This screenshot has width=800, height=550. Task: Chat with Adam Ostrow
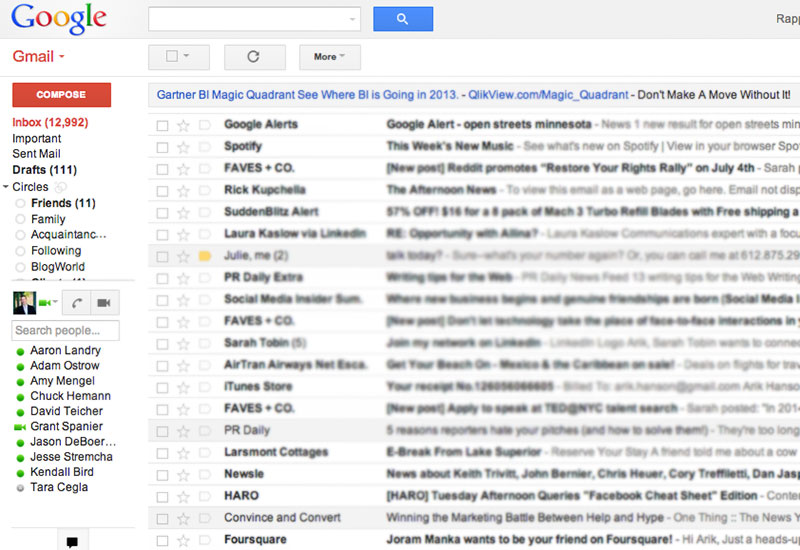(x=65, y=366)
